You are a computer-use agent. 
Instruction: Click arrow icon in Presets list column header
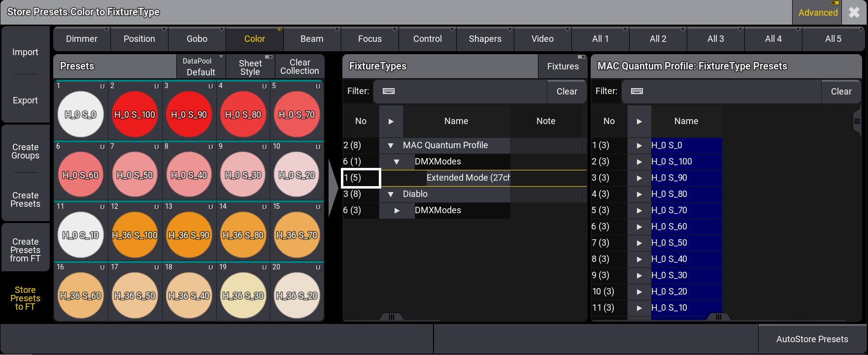pyautogui.click(x=639, y=121)
